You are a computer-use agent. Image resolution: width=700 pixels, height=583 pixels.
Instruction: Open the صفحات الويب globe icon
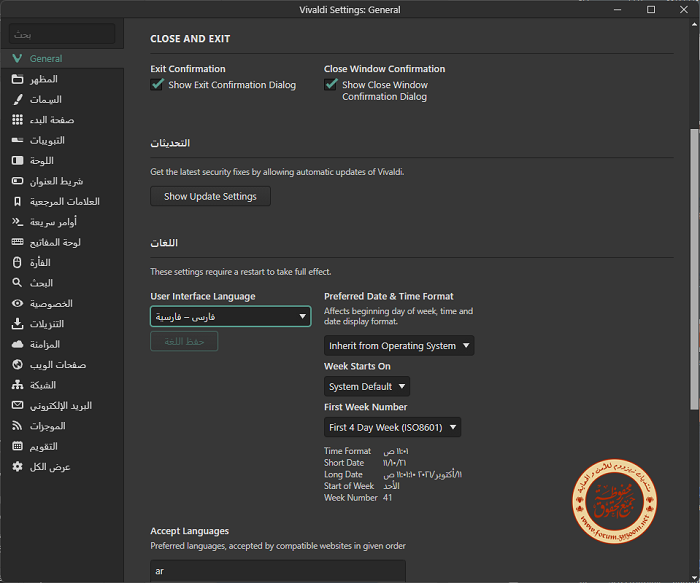coord(17,365)
